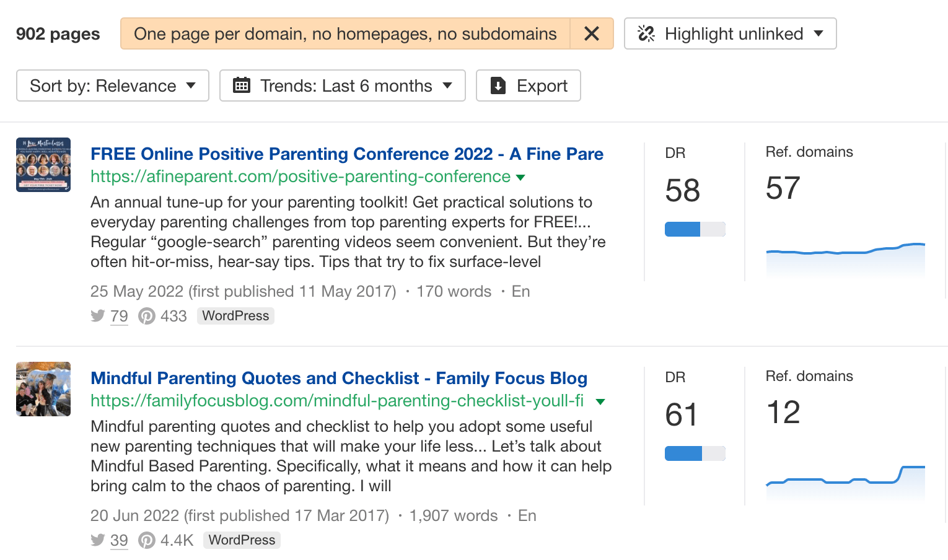Click the Pinterest icon beside 4.4K
Screen dimensions: 948x560
147,541
